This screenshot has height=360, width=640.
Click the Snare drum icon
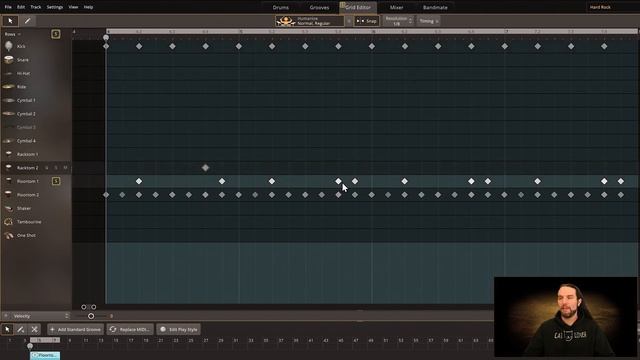(9, 60)
